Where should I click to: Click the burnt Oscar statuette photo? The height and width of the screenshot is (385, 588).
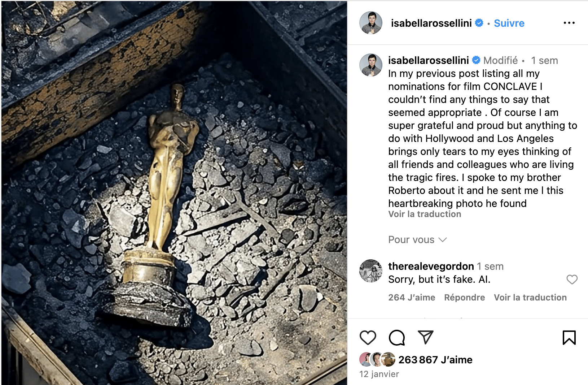(x=174, y=193)
